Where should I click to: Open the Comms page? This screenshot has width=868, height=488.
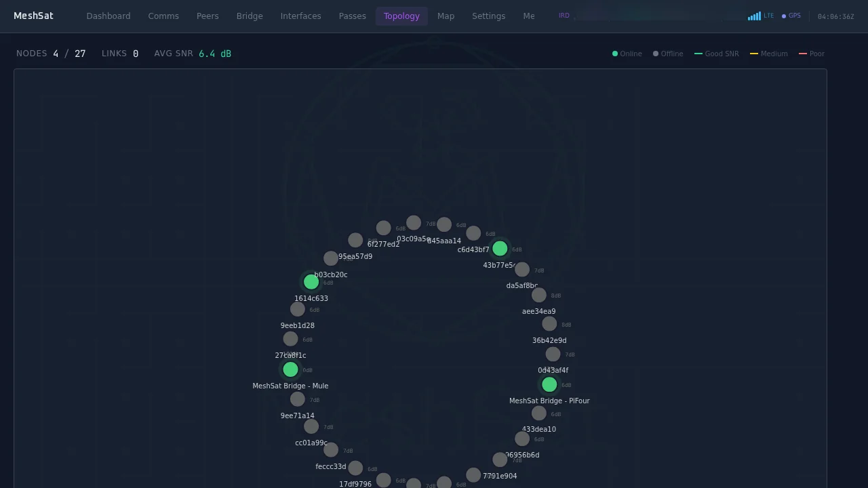(x=163, y=16)
